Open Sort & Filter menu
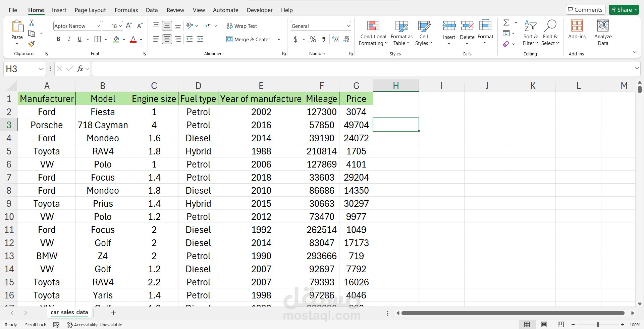This screenshot has height=329, width=644. pyautogui.click(x=530, y=33)
